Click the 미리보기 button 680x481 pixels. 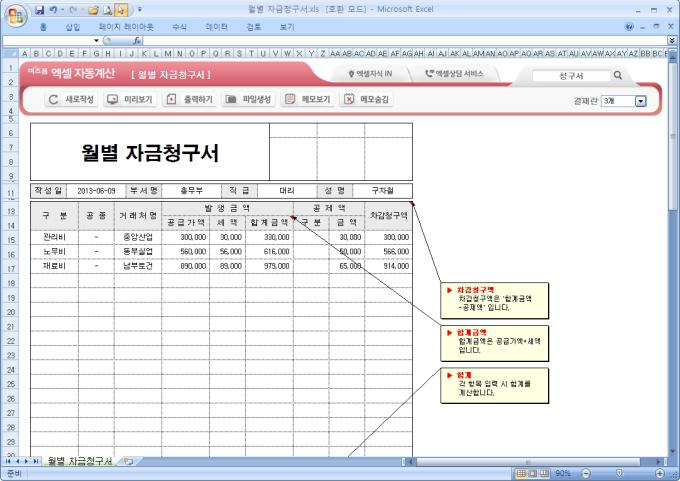coord(130,99)
